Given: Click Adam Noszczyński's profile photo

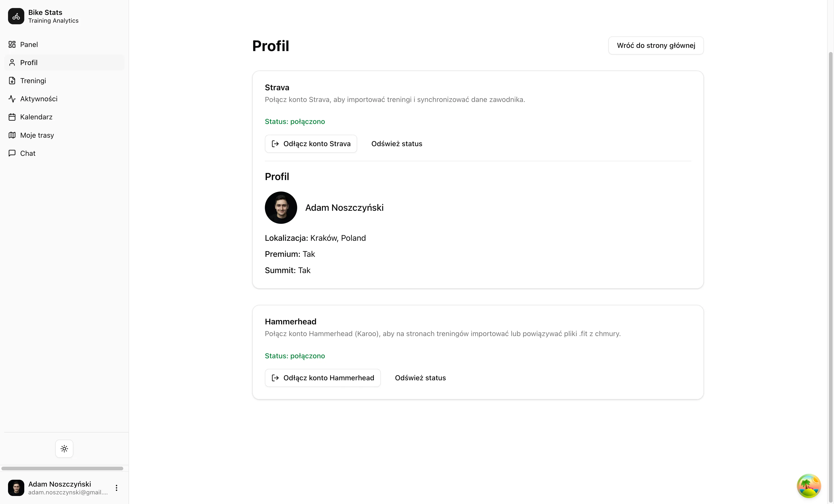Looking at the screenshot, I should 281,208.
